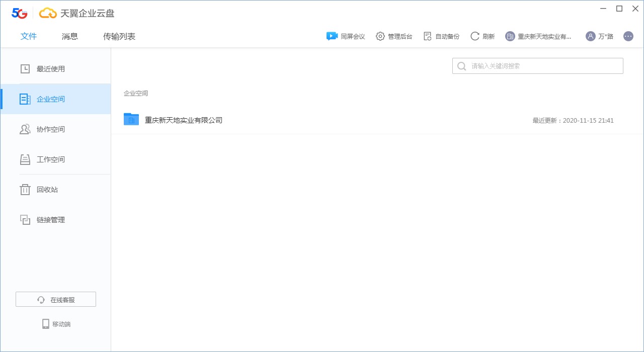This screenshot has width=644, height=352.
Task: Open the 重庆新天地实业有限公司 folder name
Action: tap(184, 120)
